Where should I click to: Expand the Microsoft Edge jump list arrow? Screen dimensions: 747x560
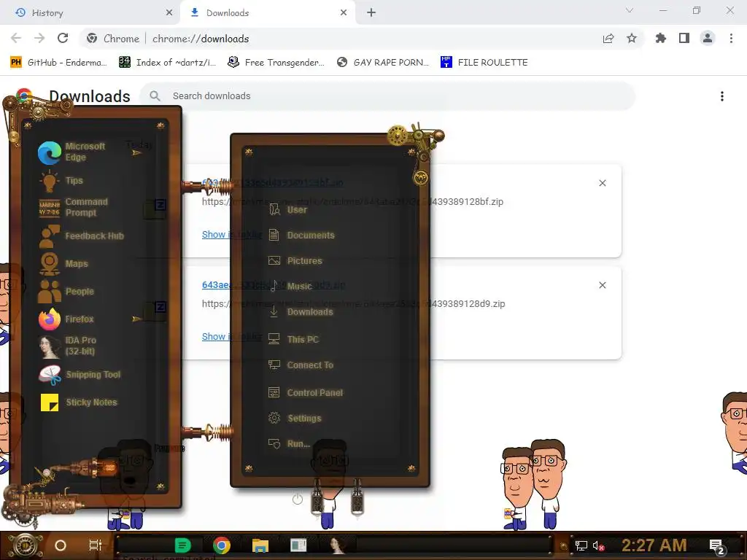136,153
